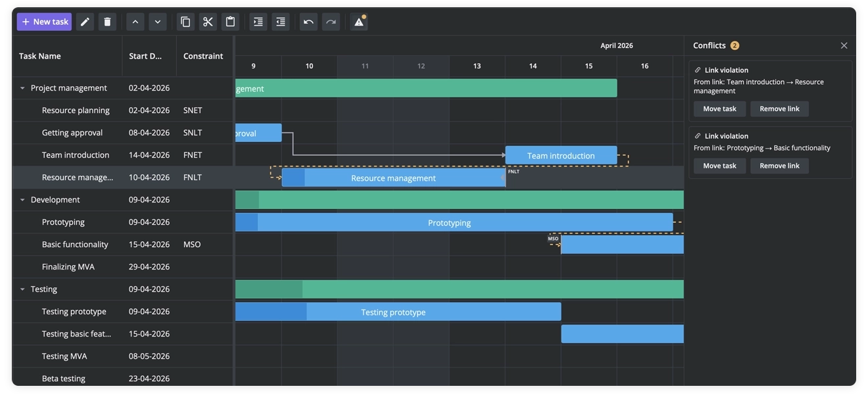868x397 pixels.
Task: Click the edit pencil icon
Action: click(85, 22)
